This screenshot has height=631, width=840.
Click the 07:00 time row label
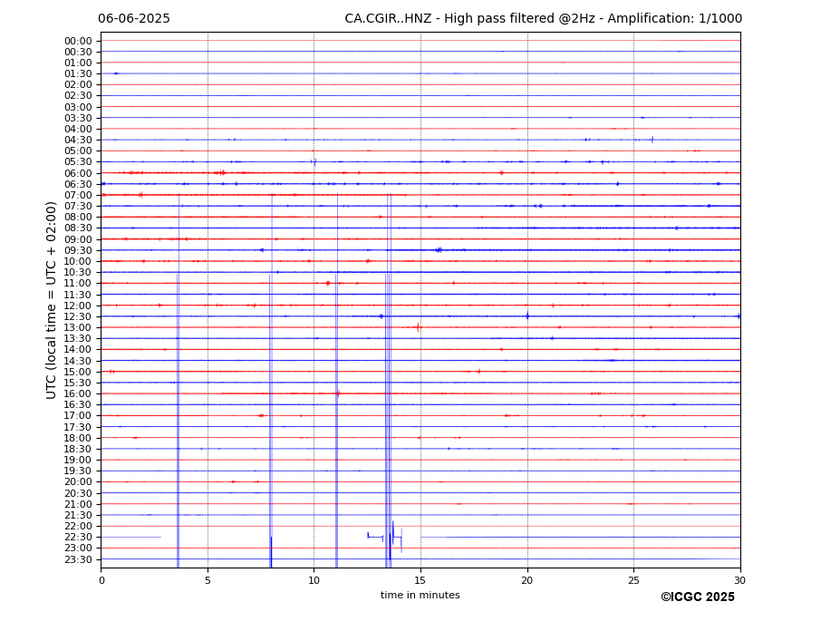78,195
